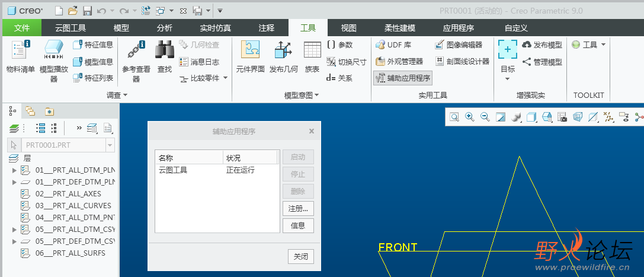Click the Regenerate model icon
The image size is (644, 277).
145,11
